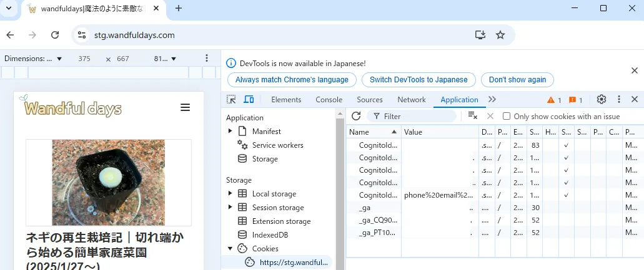Open DevTools settings gear

pyautogui.click(x=602, y=99)
